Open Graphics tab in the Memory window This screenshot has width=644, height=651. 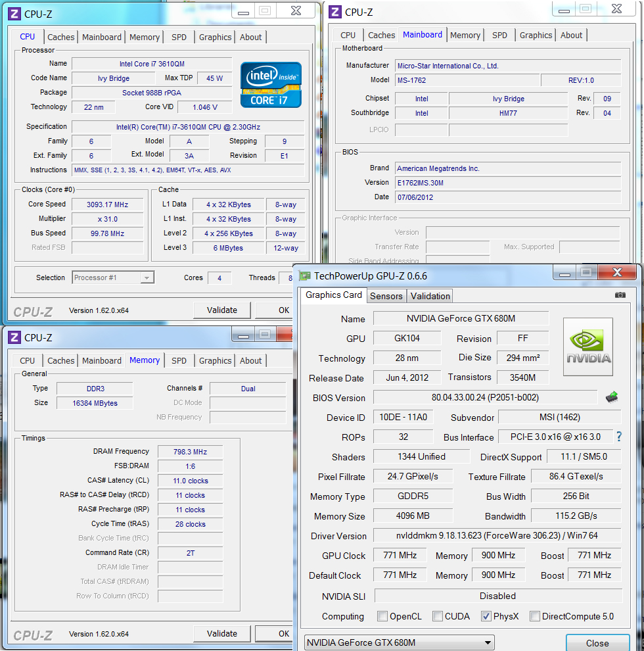coord(215,361)
